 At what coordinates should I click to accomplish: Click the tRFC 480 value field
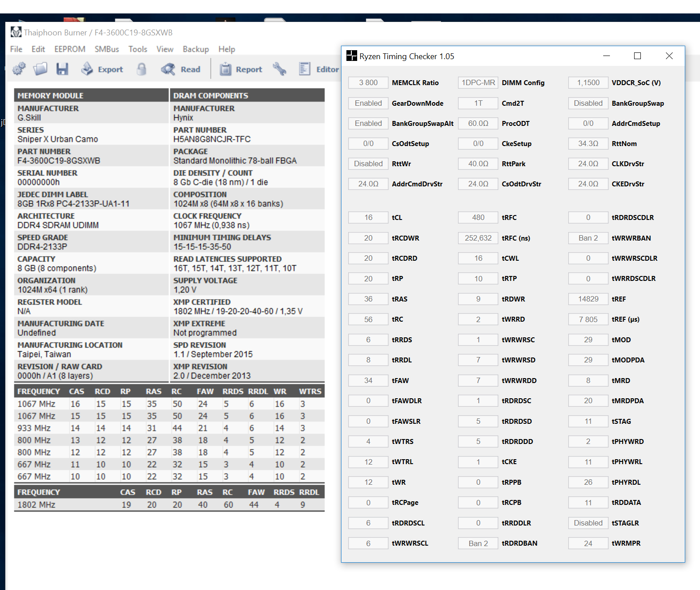pos(478,217)
